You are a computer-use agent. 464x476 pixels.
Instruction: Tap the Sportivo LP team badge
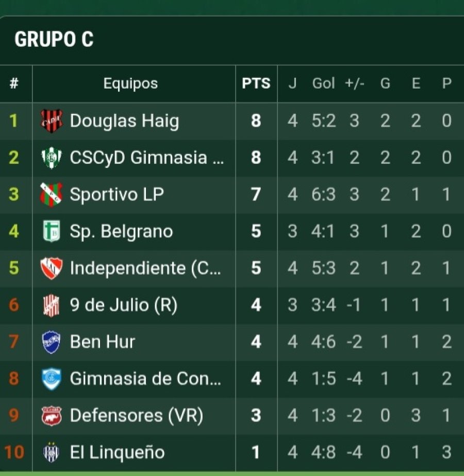[52, 194]
